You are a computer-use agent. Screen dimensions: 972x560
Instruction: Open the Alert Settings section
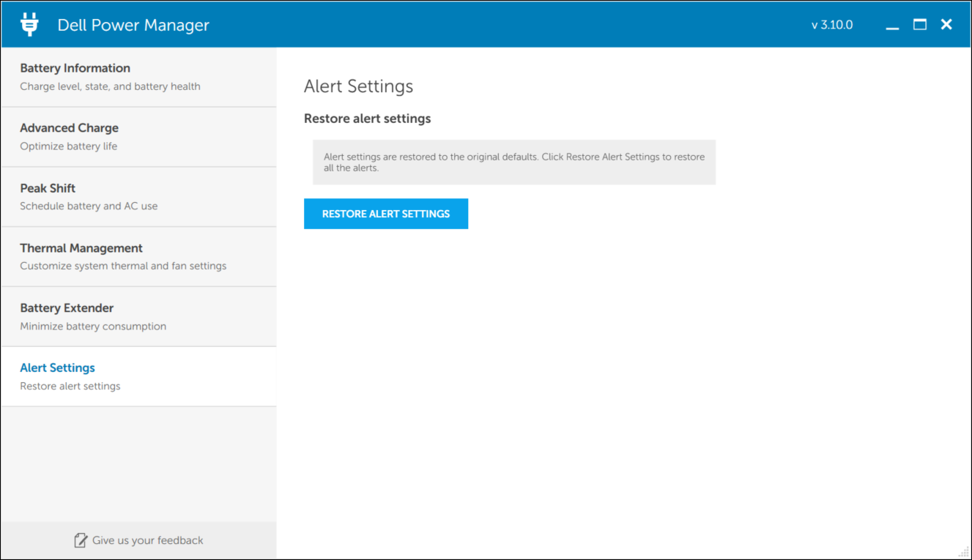point(57,367)
